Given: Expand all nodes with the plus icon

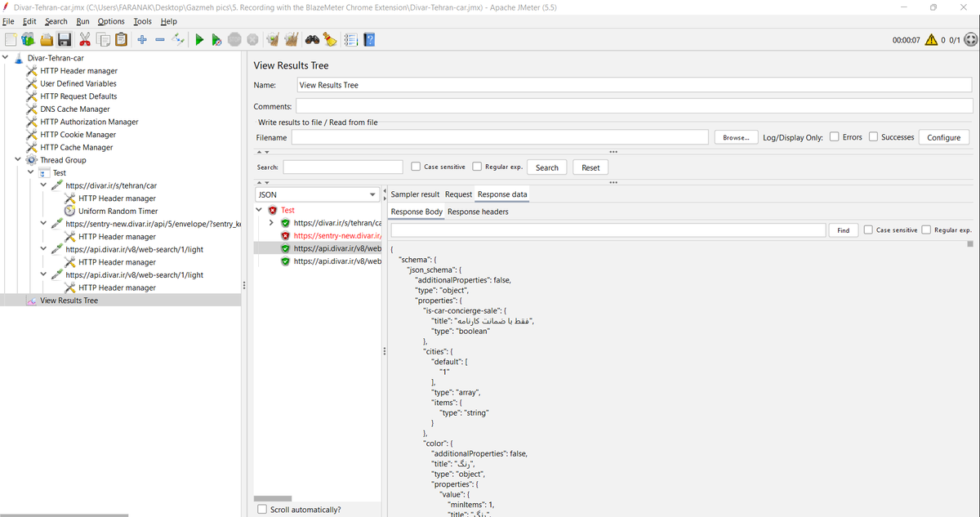Looking at the screenshot, I should click(x=142, y=39).
